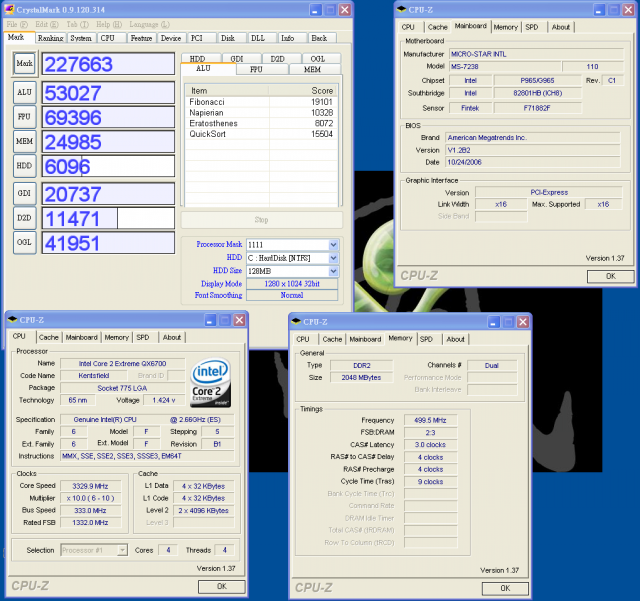The height and width of the screenshot is (601, 640).
Task: Click the Font Smoothing Normal field
Action: click(292, 295)
